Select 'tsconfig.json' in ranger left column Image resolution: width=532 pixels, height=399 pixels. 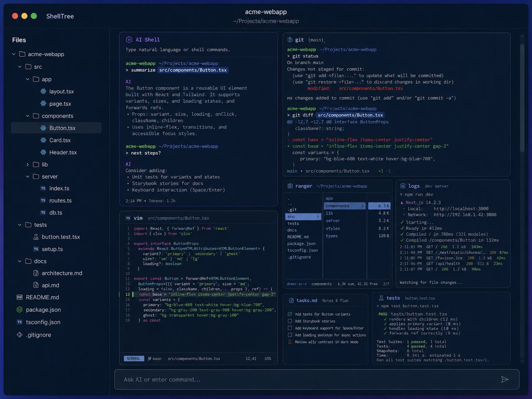[x=301, y=250]
